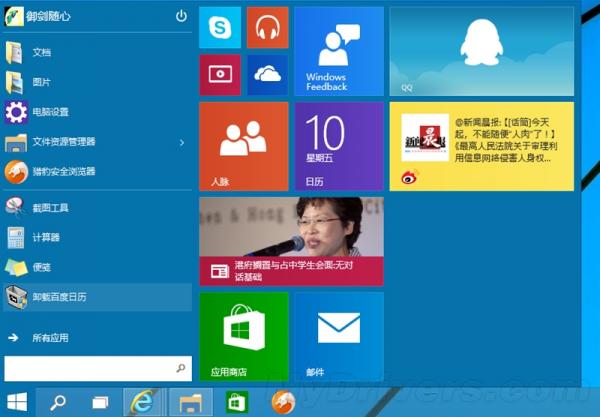Launch the Windows Feedback tile
Screen dimensions: 600x417
pos(338,51)
